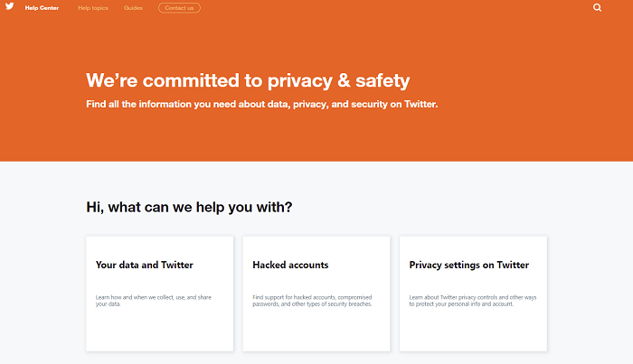633x364 pixels.
Task: Click empty bottom area of 'Privacy settings' card
Action: point(473,332)
